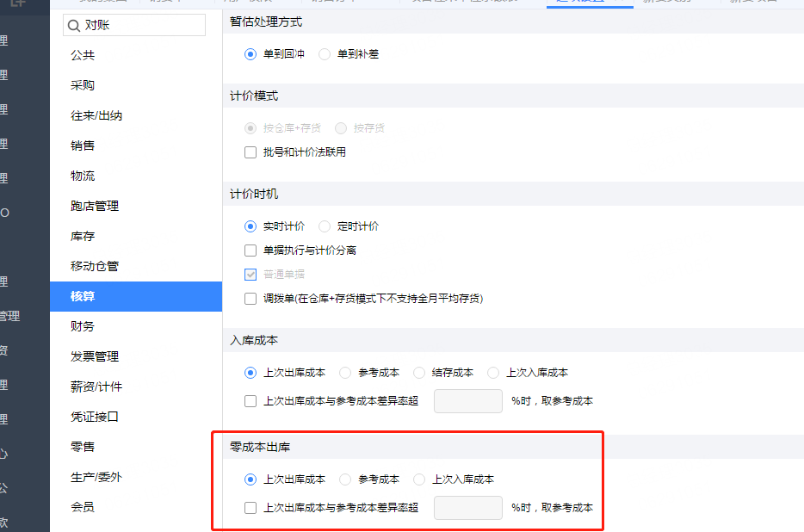Select 实时计价 radio option
The width and height of the screenshot is (804, 532).
pos(250,226)
